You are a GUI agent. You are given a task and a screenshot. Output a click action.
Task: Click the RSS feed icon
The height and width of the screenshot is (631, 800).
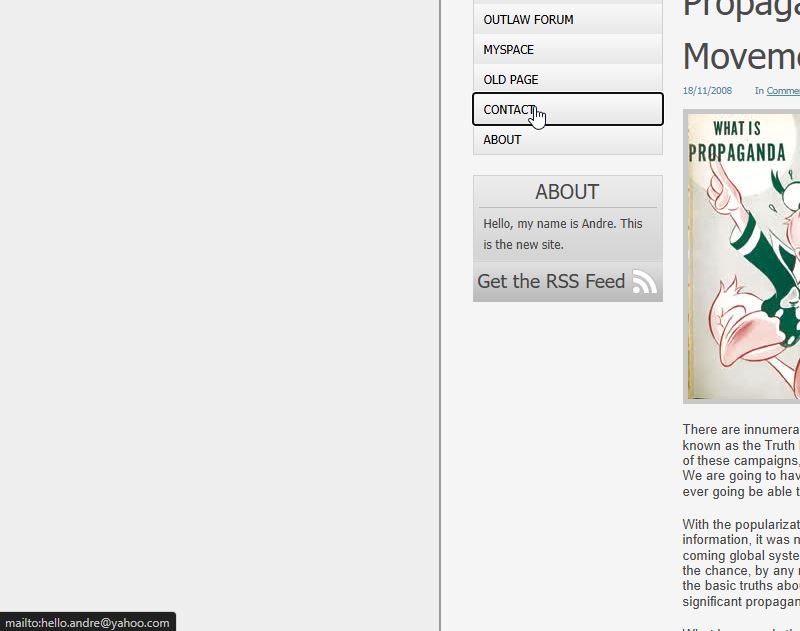point(645,282)
